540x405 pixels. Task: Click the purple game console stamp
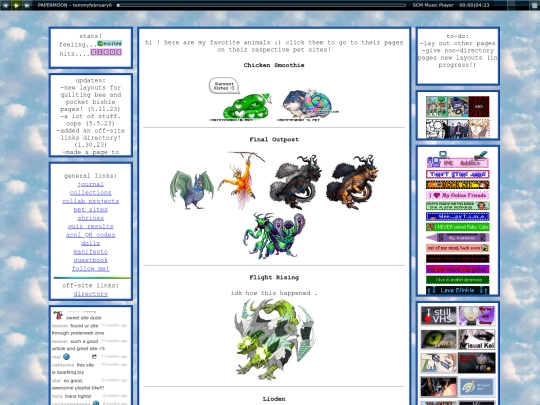(458, 107)
